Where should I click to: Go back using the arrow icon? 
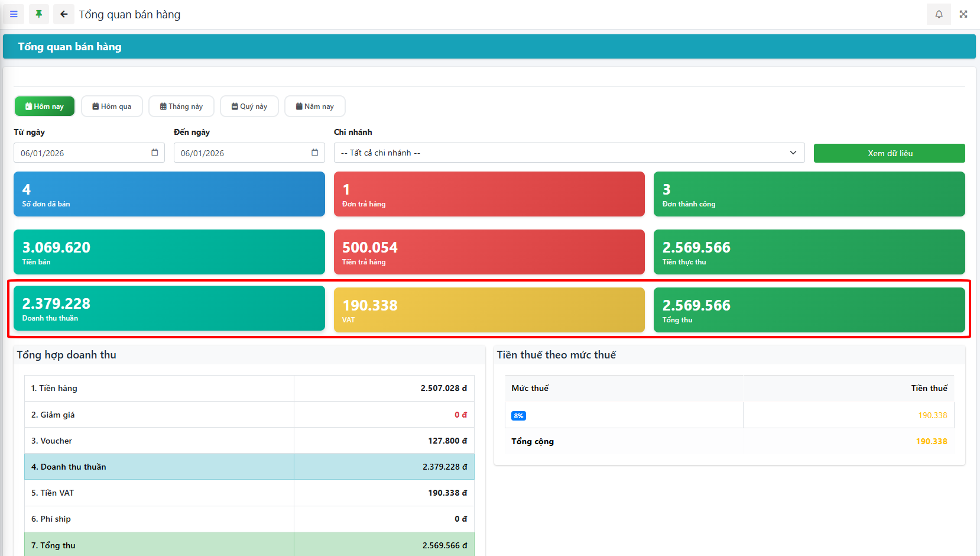(x=64, y=14)
